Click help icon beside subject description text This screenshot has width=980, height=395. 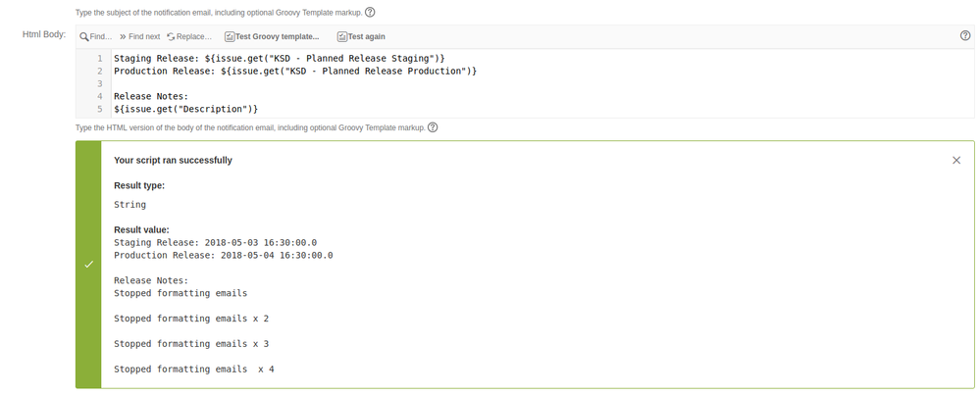(x=370, y=12)
